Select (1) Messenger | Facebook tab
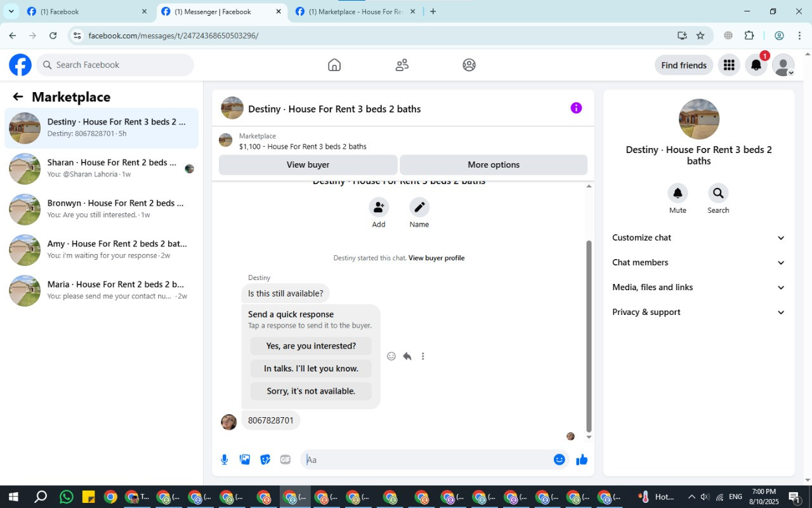The image size is (812, 508). click(221, 11)
